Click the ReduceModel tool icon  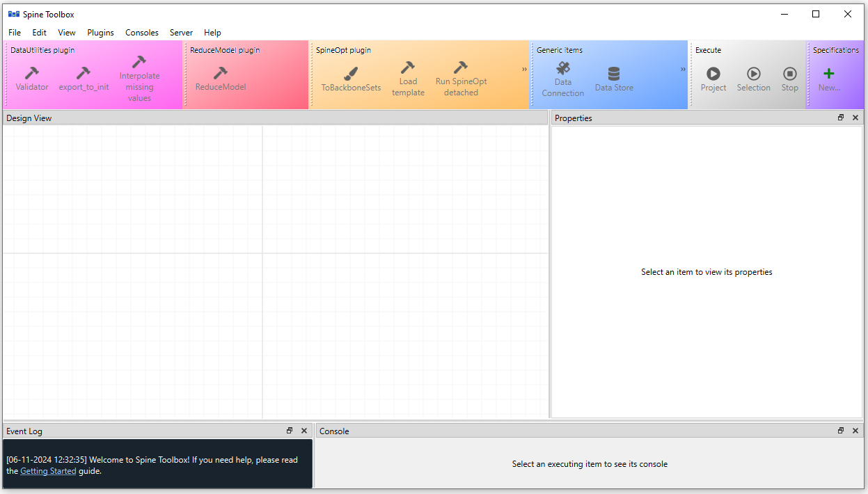pos(221,73)
